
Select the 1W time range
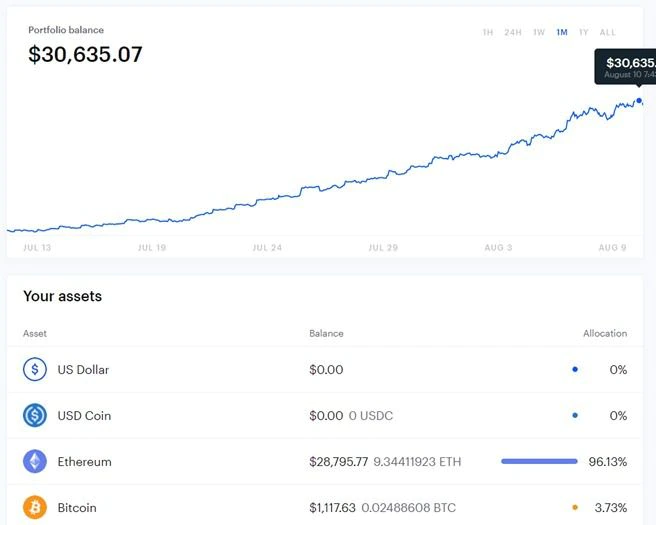click(539, 32)
